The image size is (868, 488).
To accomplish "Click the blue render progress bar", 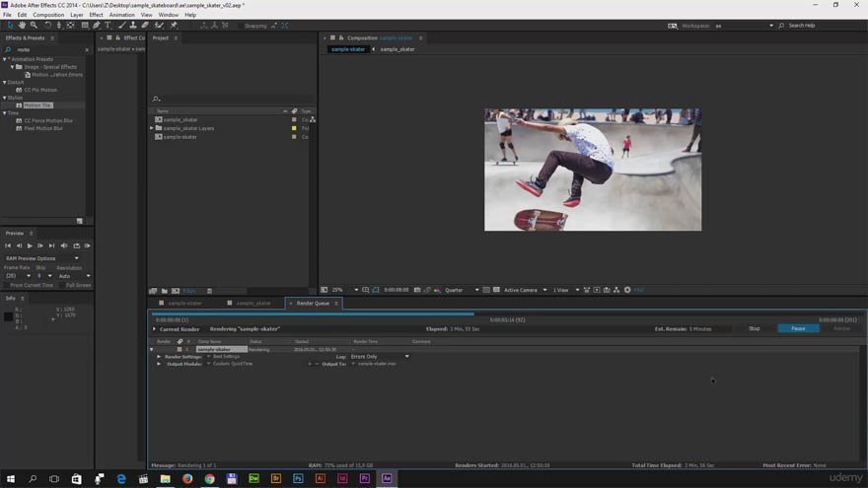I will pyautogui.click(x=313, y=314).
